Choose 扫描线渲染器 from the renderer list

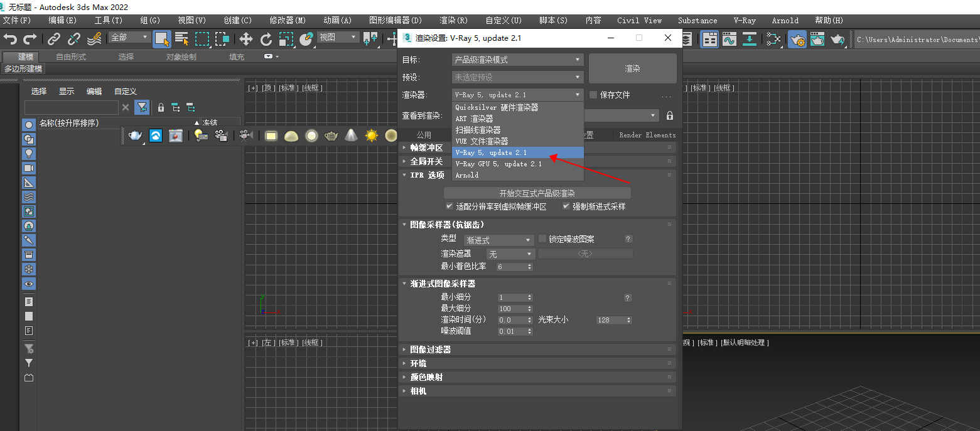[518, 130]
